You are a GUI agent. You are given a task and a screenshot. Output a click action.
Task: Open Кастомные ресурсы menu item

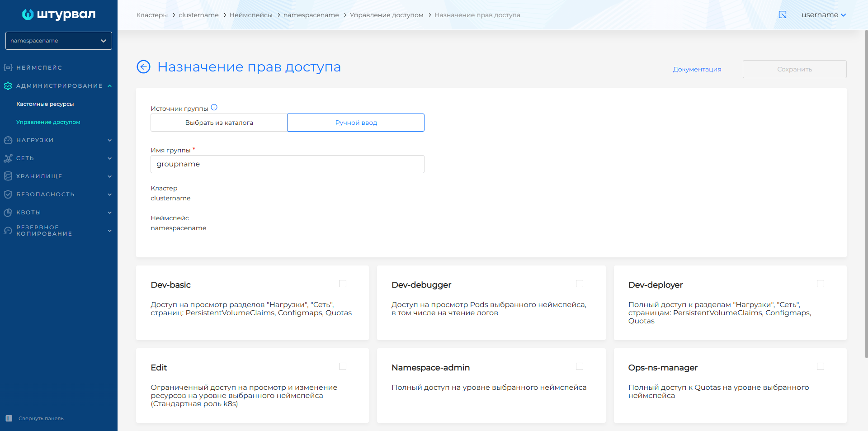pos(45,104)
